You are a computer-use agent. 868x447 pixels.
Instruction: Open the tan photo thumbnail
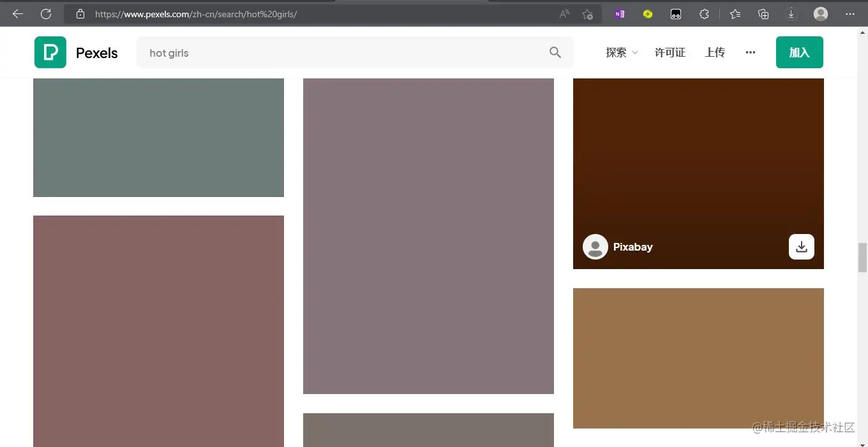698,358
